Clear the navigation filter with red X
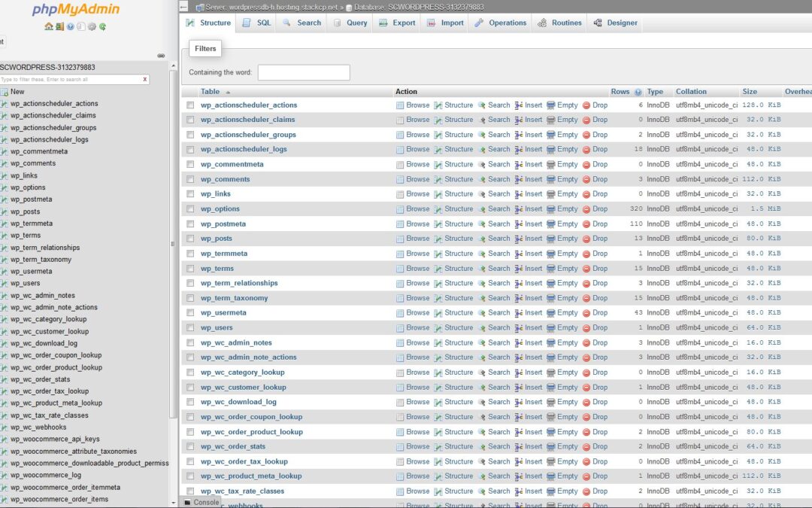 tap(145, 79)
